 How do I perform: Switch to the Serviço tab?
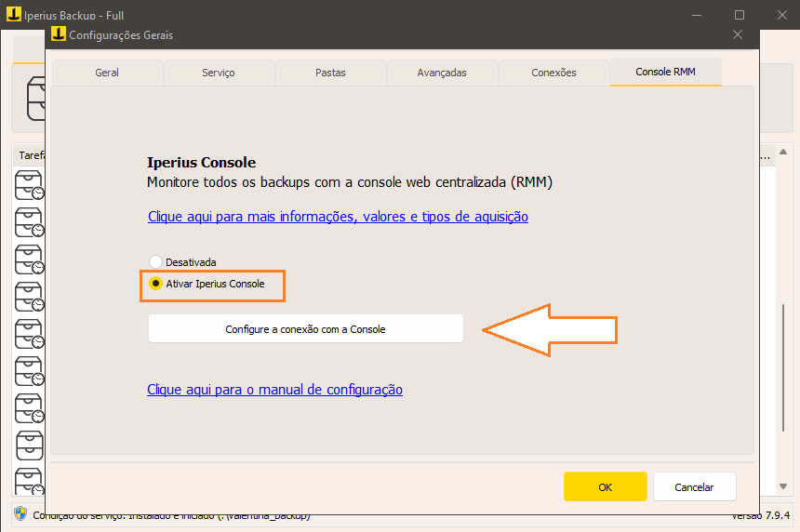[x=219, y=73]
